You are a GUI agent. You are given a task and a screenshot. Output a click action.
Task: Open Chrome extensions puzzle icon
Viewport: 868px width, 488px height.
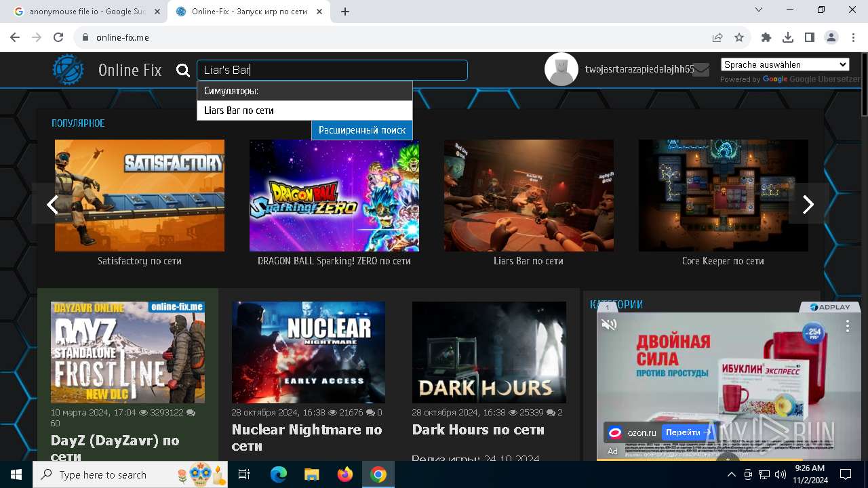[766, 37]
